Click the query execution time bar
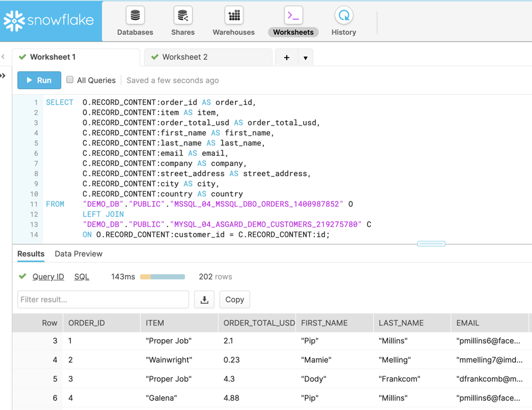The image size is (532, 410). coord(162,277)
